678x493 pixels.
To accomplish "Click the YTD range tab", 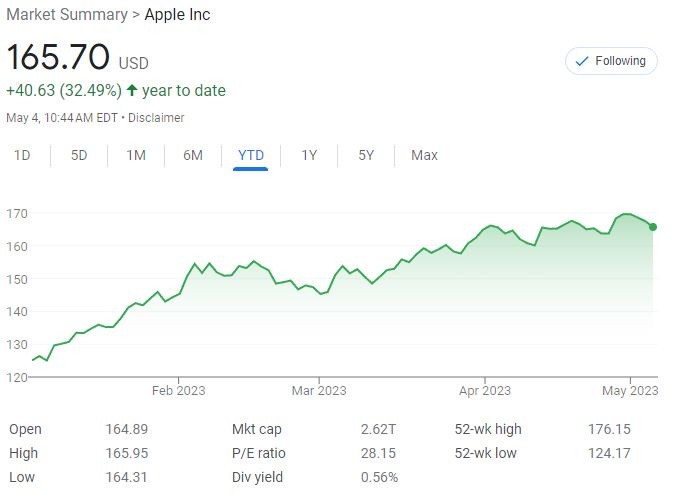I will pos(251,155).
